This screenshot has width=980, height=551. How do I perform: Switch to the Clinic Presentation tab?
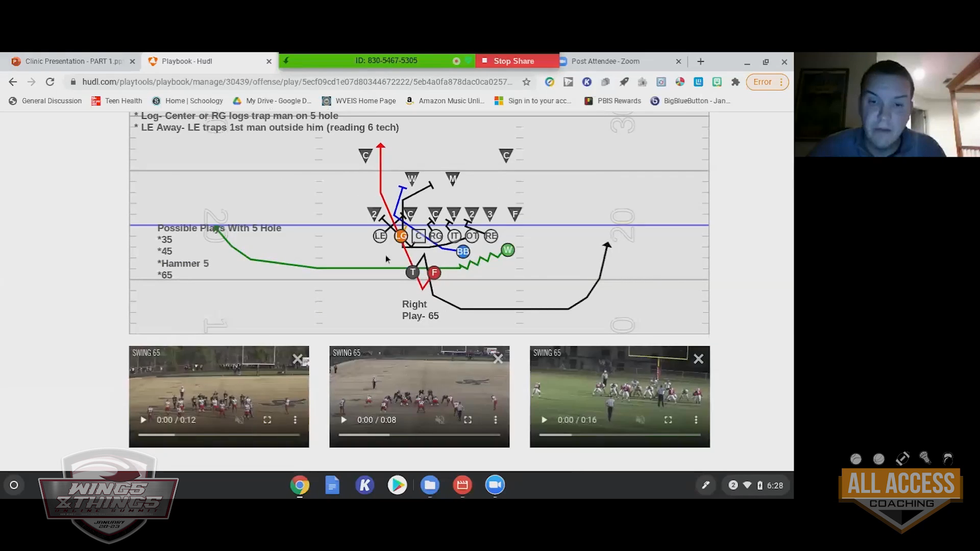[71, 61]
